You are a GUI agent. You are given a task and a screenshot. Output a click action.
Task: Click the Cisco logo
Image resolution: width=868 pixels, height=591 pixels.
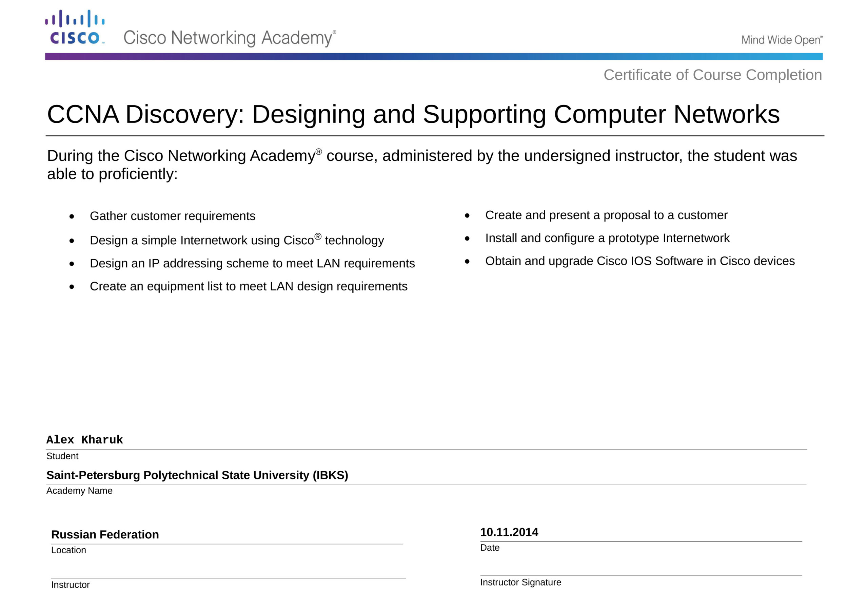[x=75, y=27]
